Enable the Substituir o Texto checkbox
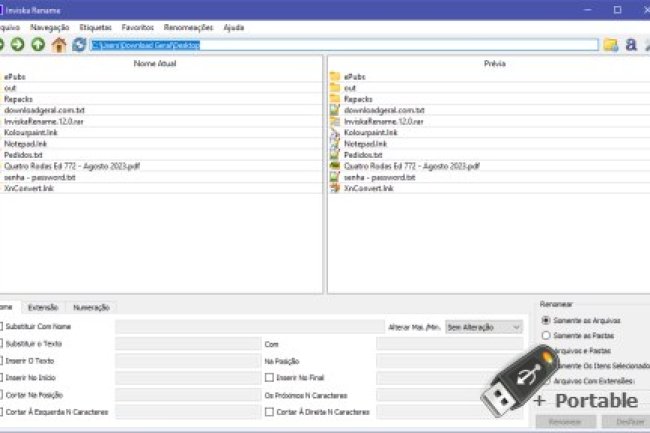Image resolution: width=650 pixels, height=433 pixels. pos(1,343)
